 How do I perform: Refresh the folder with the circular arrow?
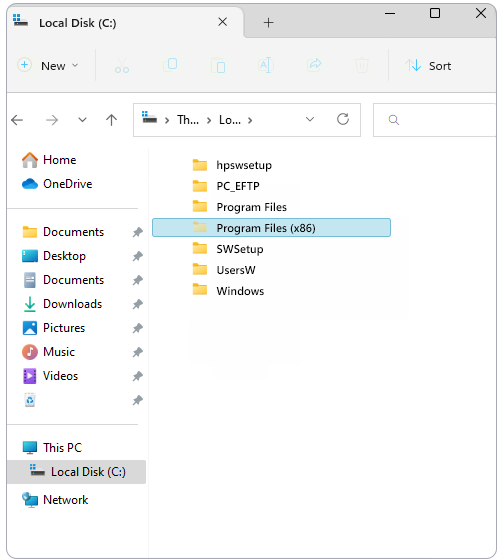(343, 119)
